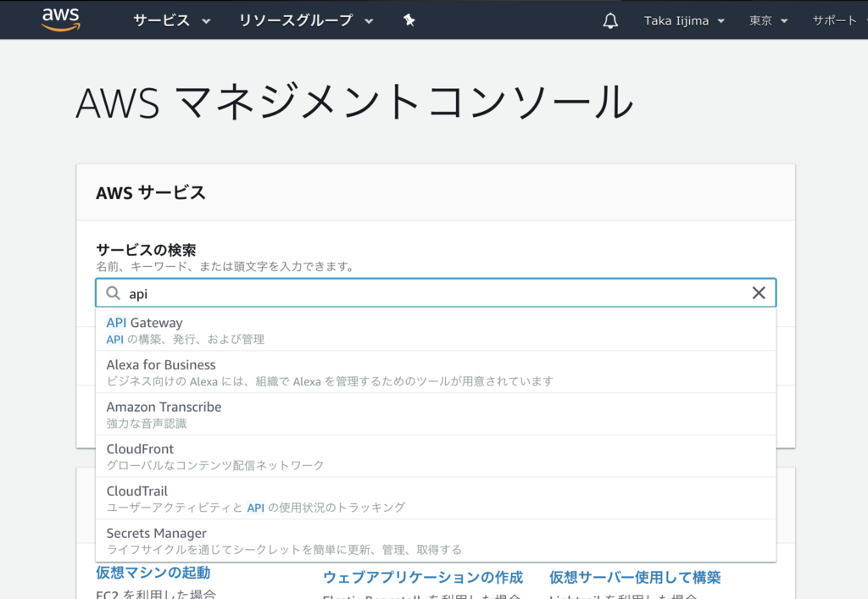Screen dimensions: 868x599
Task: Open the リソースグループ menu
Action: point(305,20)
